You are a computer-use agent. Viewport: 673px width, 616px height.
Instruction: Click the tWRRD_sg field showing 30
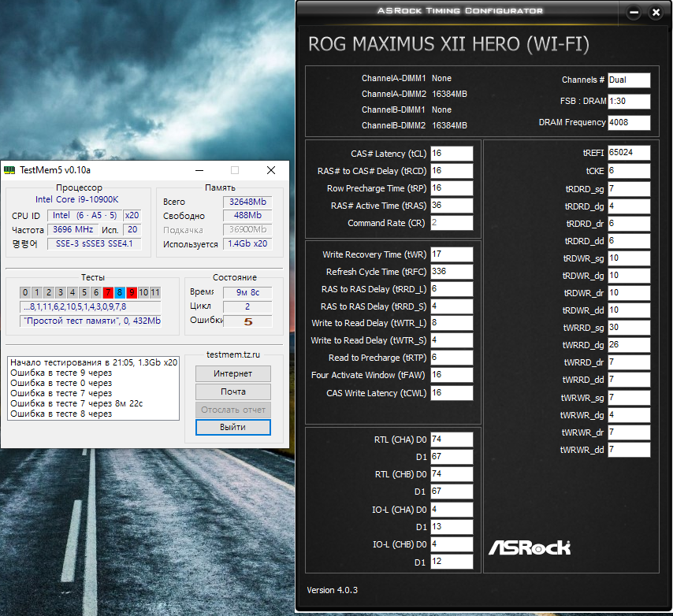click(x=629, y=328)
